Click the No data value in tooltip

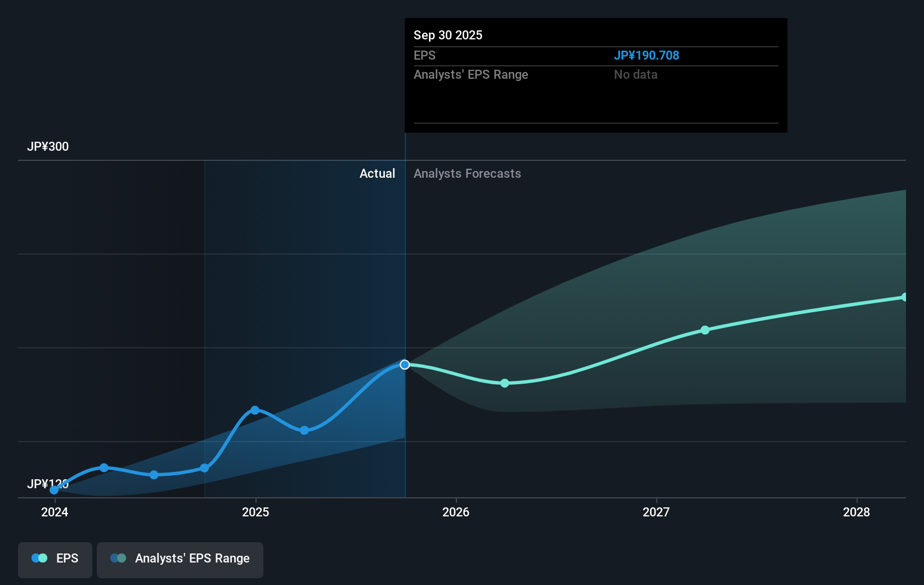(x=635, y=75)
